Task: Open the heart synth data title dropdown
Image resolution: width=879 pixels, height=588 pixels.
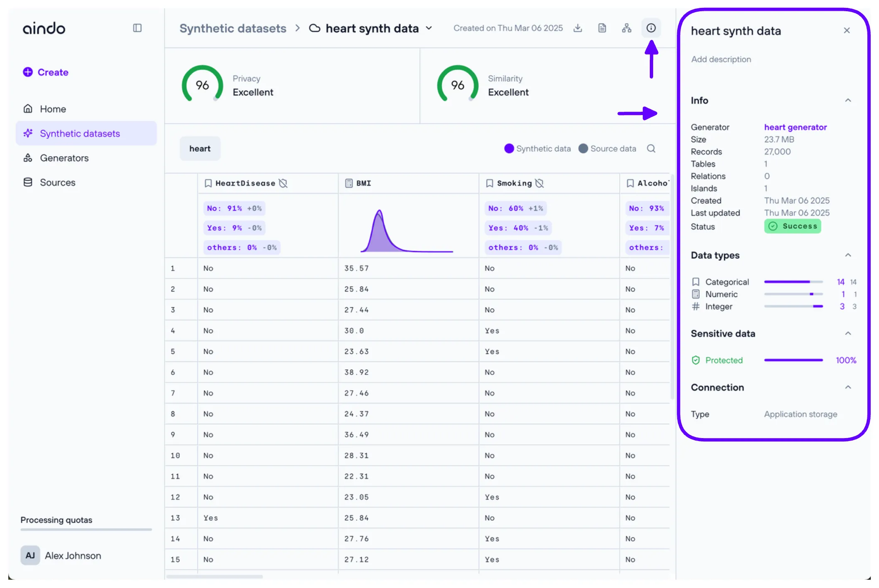Action: [x=429, y=28]
